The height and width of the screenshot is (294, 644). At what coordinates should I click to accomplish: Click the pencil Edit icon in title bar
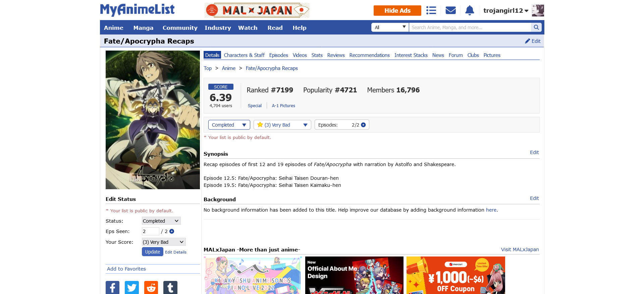tap(533, 41)
